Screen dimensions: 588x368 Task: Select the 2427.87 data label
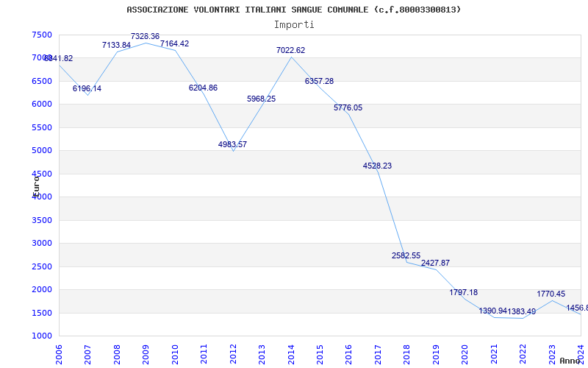tap(435, 263)
